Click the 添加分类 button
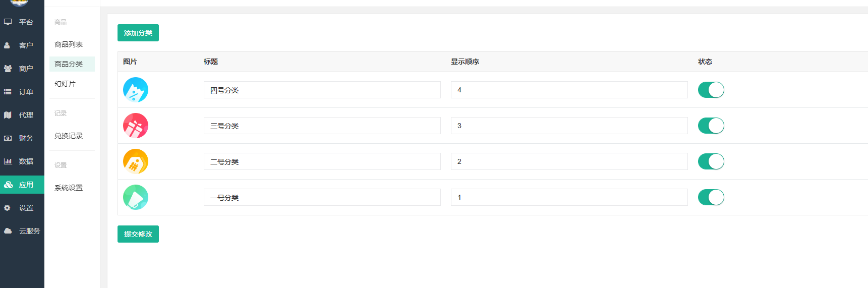The width and height of the screenshot is (868, 288). [x=138, y=33]
